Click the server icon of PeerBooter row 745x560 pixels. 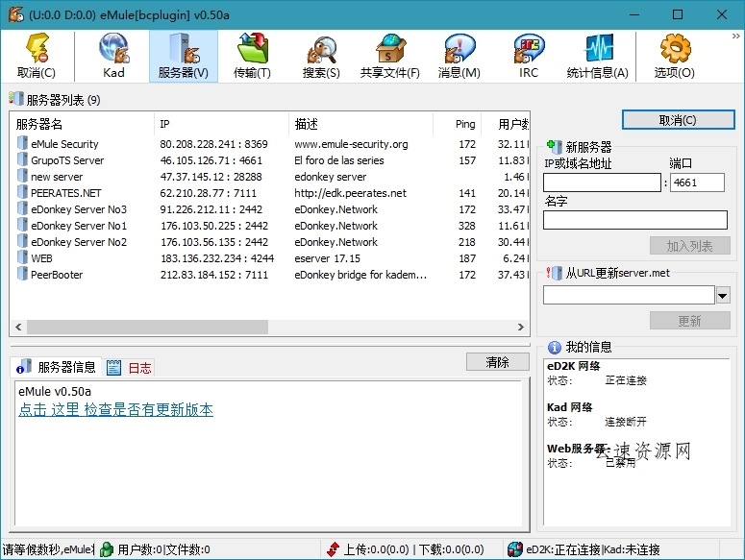(22, 274)
